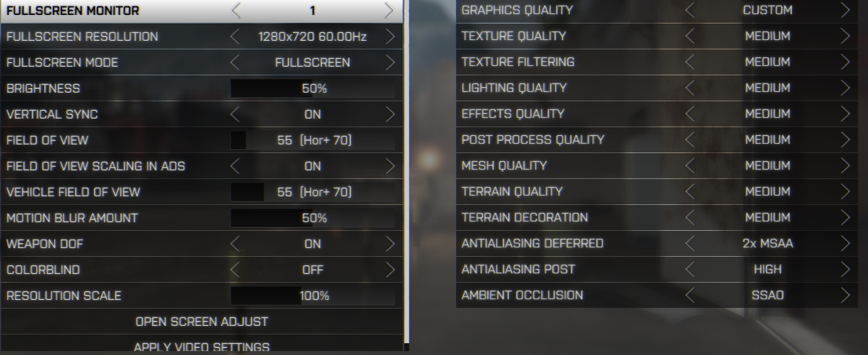Switch Colorblind setting with right arrow
Image resolution: width=868 pixels, height=355 pixels.
390,269
